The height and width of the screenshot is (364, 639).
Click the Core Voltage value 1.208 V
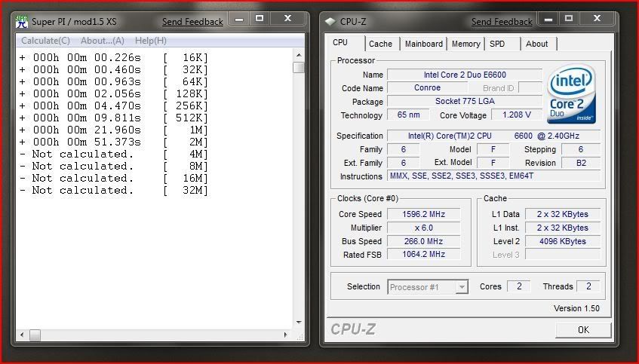point(516,115)
